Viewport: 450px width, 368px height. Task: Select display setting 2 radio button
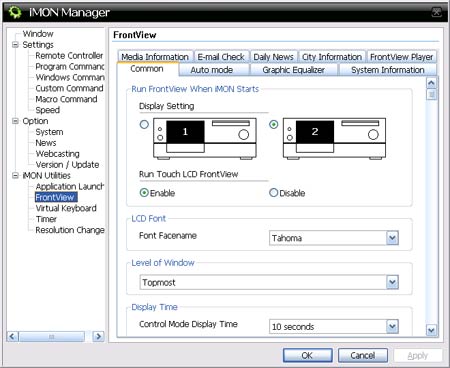273,125
